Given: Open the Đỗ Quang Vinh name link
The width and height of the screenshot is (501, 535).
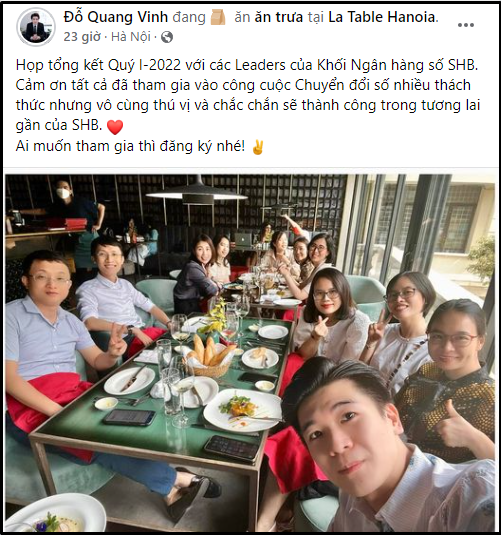Looking at the screenshot, I should 116,17.
